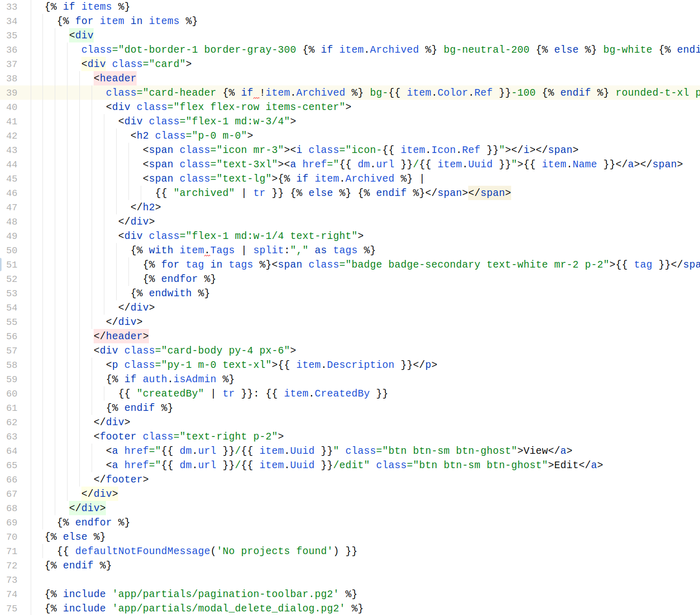Click the "badge badge-secondary" class value
Viewport: 700px width, 615px height.
(415, 265)
